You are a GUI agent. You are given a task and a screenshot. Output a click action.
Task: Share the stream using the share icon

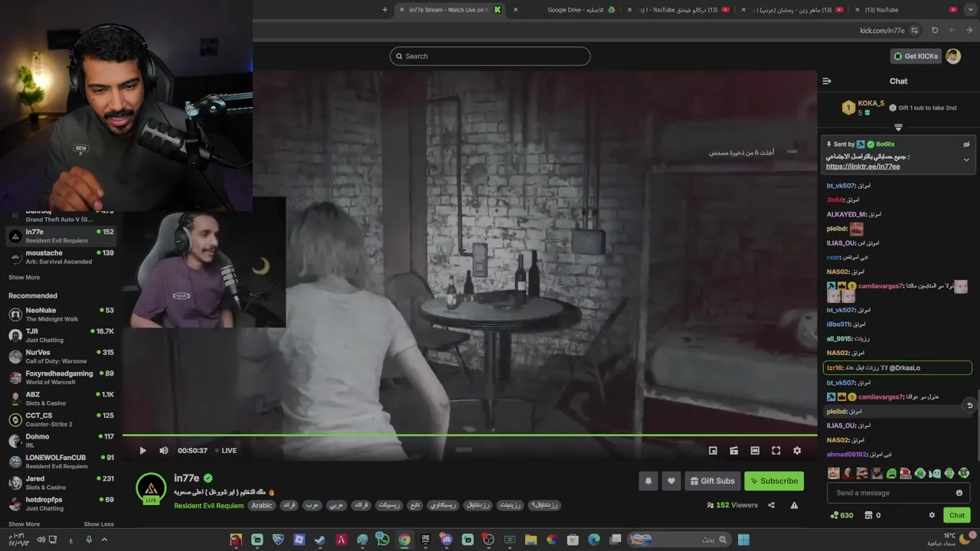(x=771, y=505)
